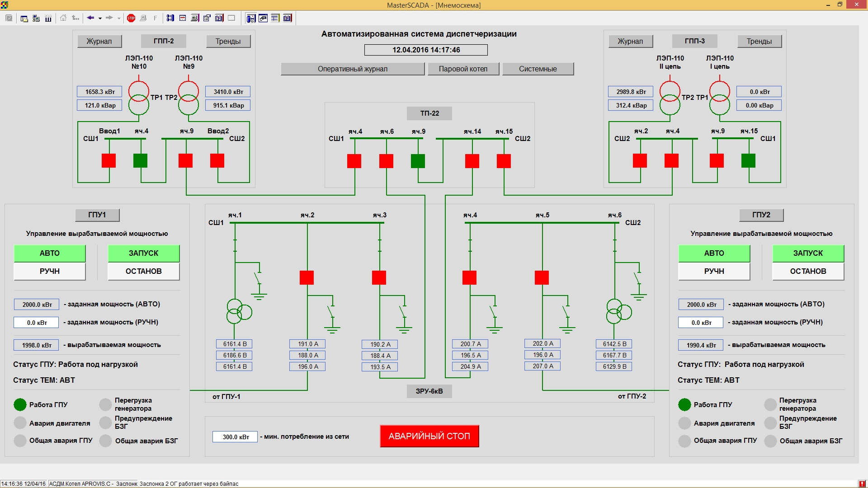This screenshot has width=868, height=488.
Task: Click the forward arrow toolbar icon
Action: pyautogui.click(x=109, y=18)
